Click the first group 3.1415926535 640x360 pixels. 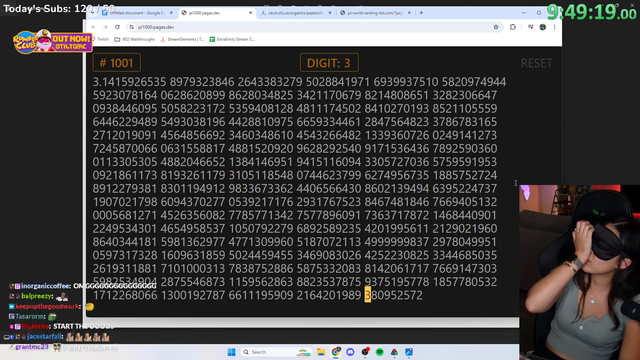pyautogui.click(x=129, y=82)
